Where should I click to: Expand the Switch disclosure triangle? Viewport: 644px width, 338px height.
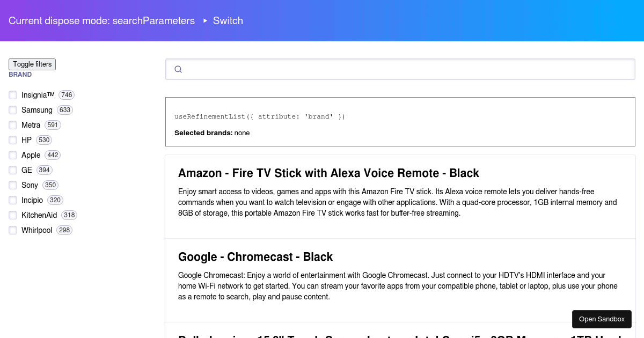click(205, 21)
